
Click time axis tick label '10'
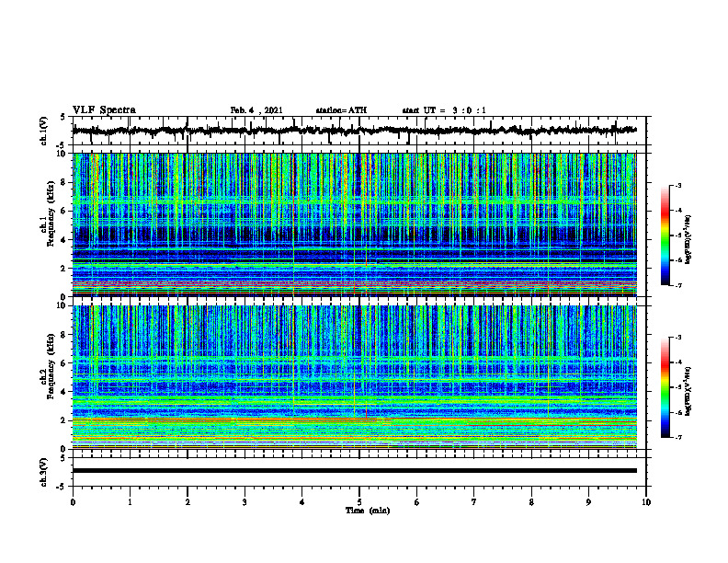[x=646, y=502]
